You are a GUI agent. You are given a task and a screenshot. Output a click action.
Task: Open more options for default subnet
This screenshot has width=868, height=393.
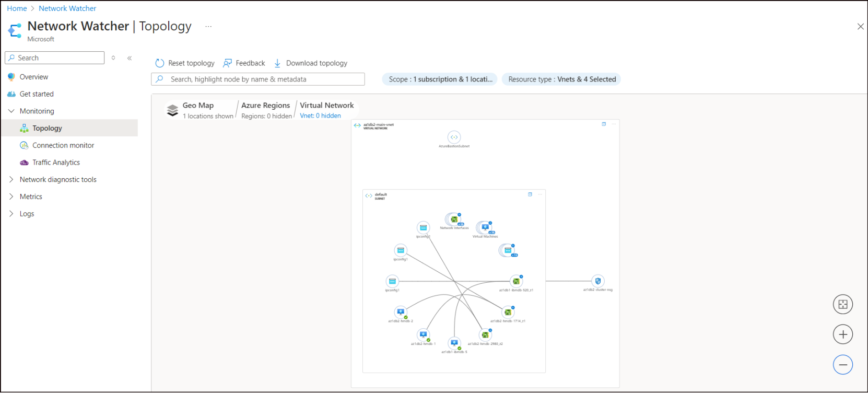540,194
